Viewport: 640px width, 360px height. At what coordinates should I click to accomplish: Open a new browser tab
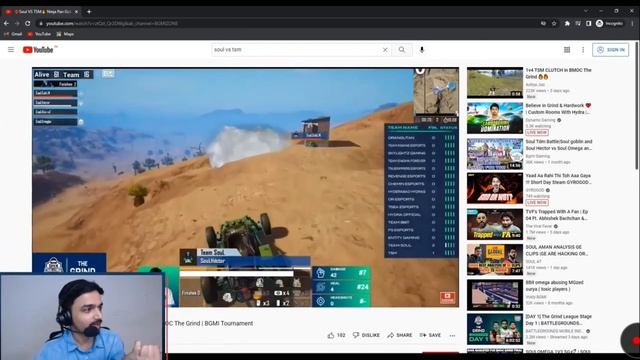click(x=89, y=12)
